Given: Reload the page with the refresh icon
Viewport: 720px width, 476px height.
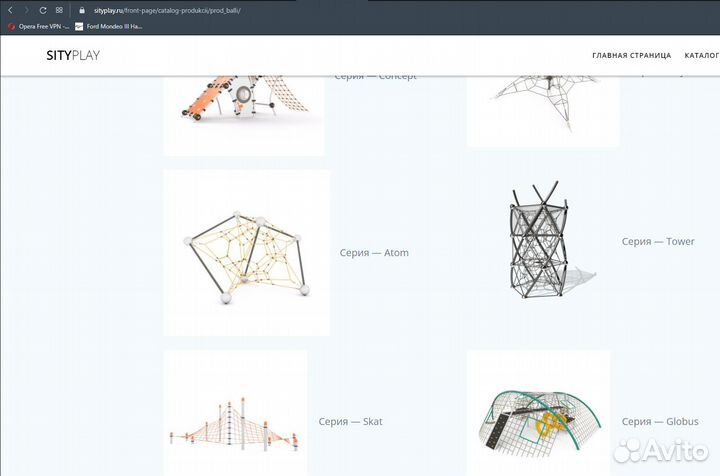Looking at the screenshot, I should (43, 10).
